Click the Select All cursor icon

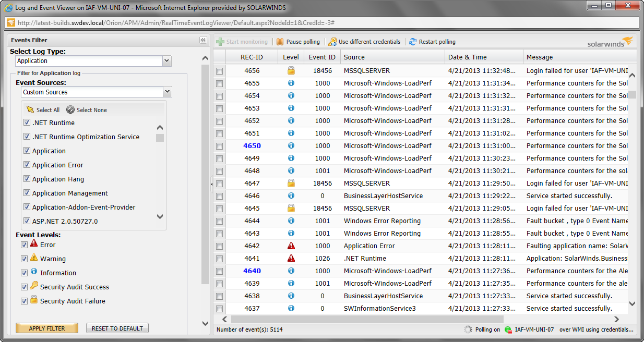(x=30, y=109)
